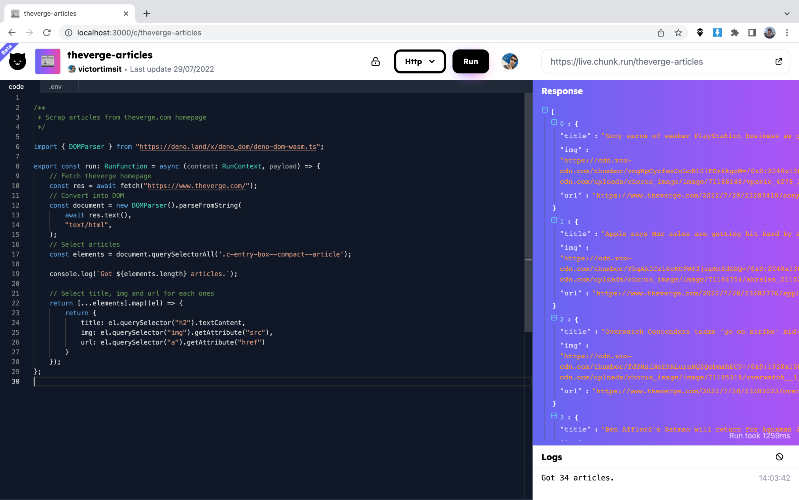Click the code editor vertical scrollbar
This screenshot has width=799, height=500.
click(528, 213)
